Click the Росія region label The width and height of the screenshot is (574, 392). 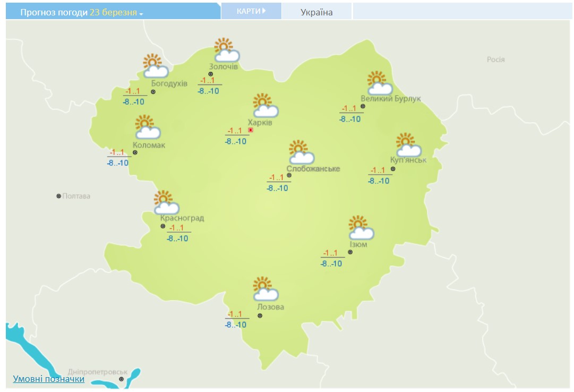(495, 59)
